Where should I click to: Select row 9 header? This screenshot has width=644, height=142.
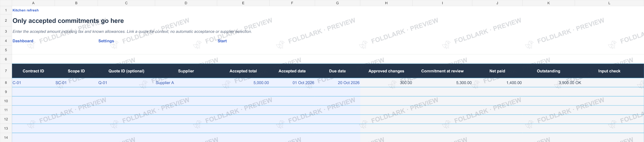point(6,92)
